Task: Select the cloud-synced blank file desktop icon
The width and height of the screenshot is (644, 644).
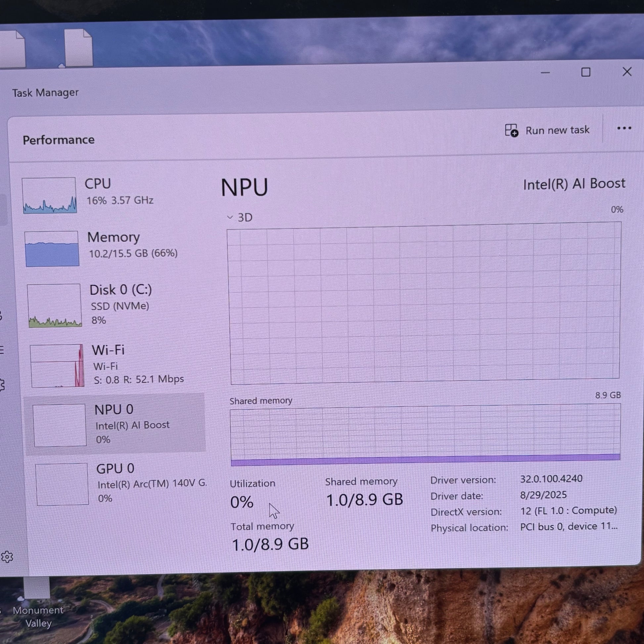Action: (78, 48)
